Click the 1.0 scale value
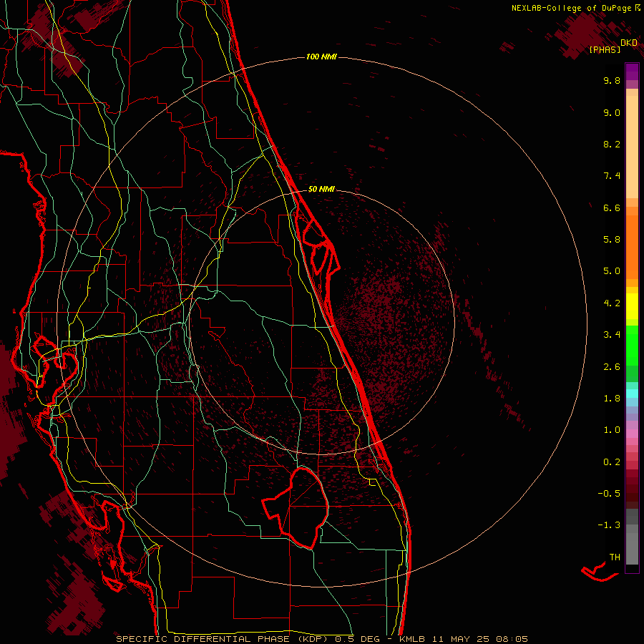The height and width of the screenshot is (644, 644). pos(612,430)
